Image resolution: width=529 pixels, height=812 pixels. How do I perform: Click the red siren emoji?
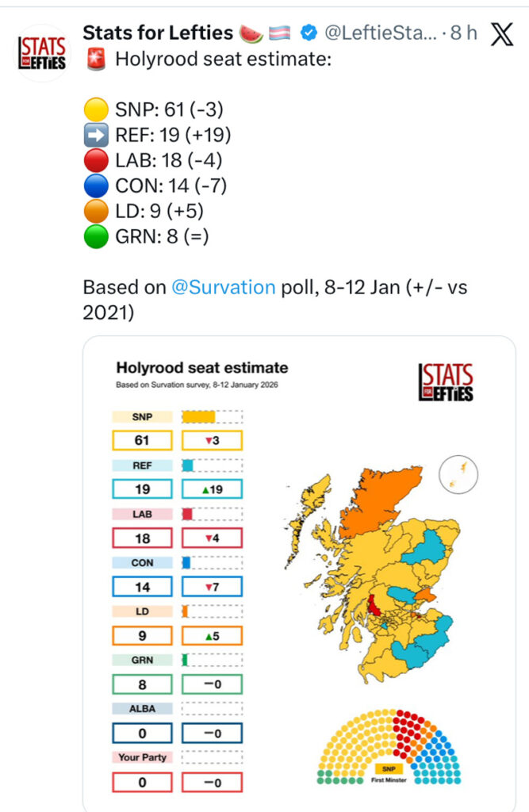coord(96,59)
